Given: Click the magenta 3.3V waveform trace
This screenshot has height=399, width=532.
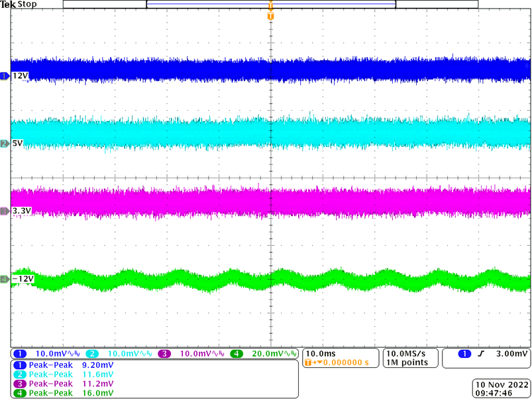Looking at the screenshot, I should (270, 202).
